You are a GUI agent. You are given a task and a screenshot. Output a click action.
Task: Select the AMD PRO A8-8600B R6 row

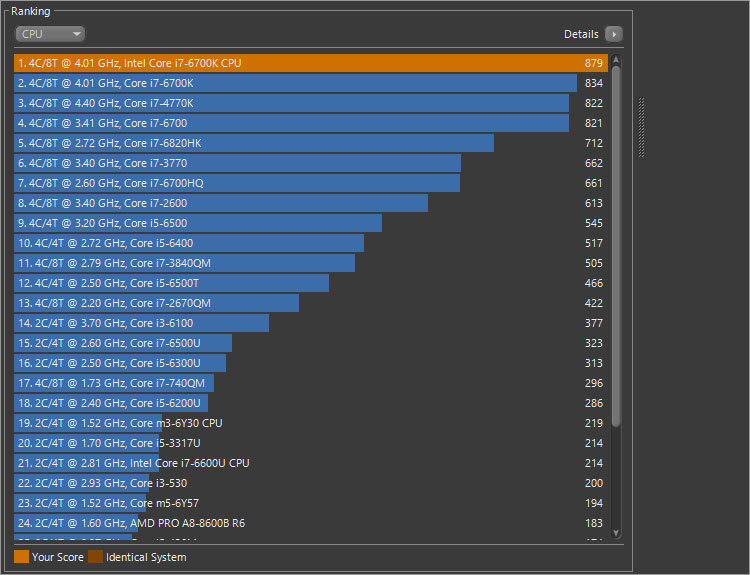click(311, 523)
